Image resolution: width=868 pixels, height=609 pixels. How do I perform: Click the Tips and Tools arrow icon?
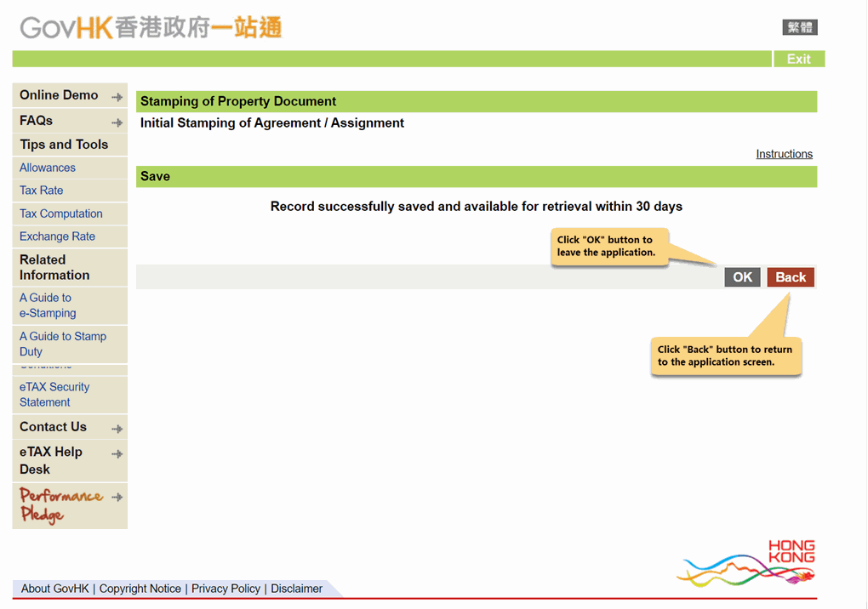(118, 144)
